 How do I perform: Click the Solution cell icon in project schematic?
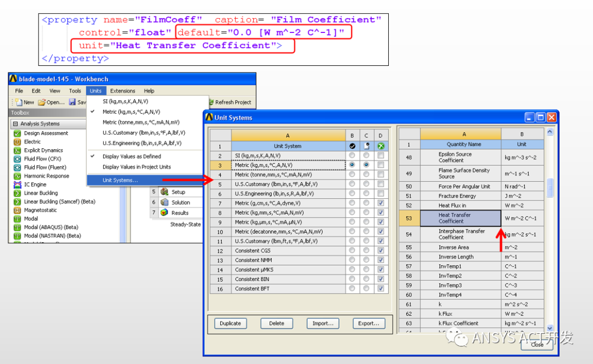tap(164, 202)
